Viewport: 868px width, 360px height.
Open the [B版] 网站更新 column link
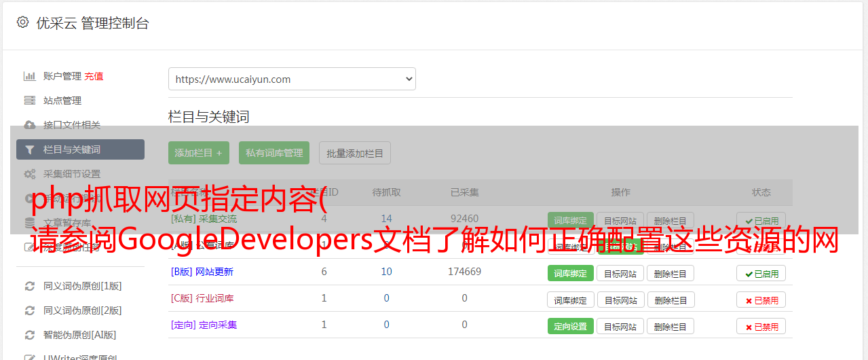[x=202, y=272]
